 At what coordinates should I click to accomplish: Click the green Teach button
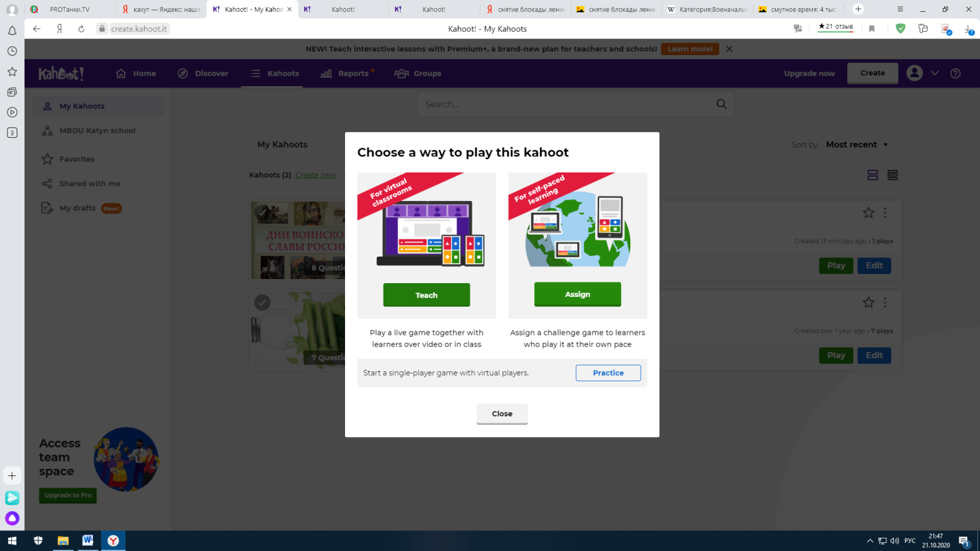427,295
